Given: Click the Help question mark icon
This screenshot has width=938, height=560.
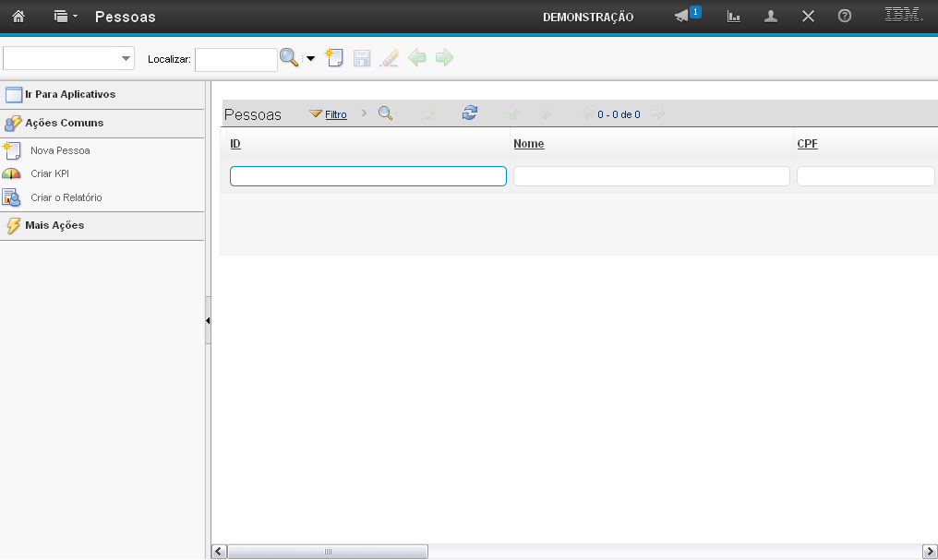Looking at the screenshot, I should coord(844,17).
